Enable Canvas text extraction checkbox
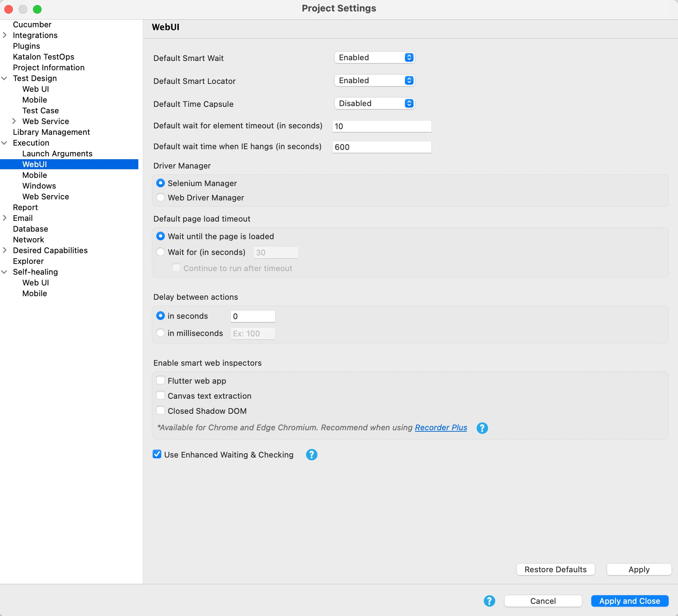The width and height of the screenshot is (678, 616). [x=161, y=395]
